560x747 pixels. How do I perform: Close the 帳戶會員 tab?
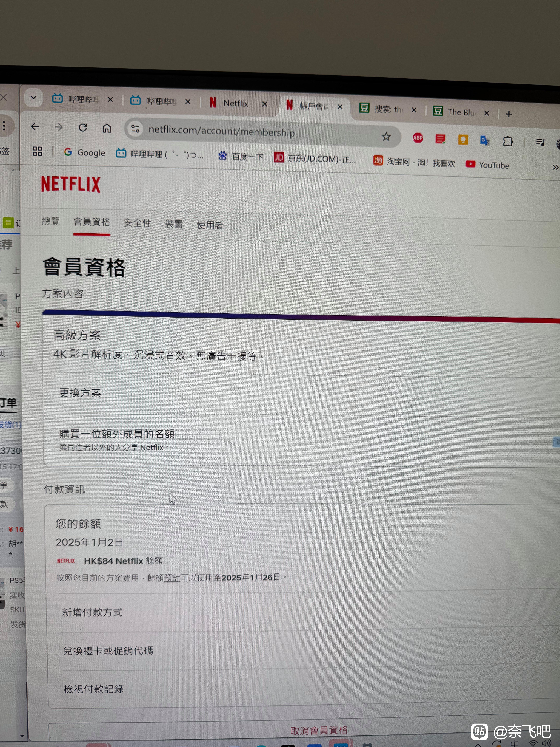point(340,107)
